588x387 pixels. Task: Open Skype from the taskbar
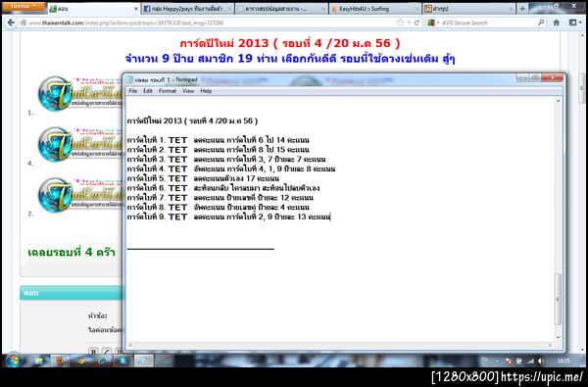click(123, 362)
